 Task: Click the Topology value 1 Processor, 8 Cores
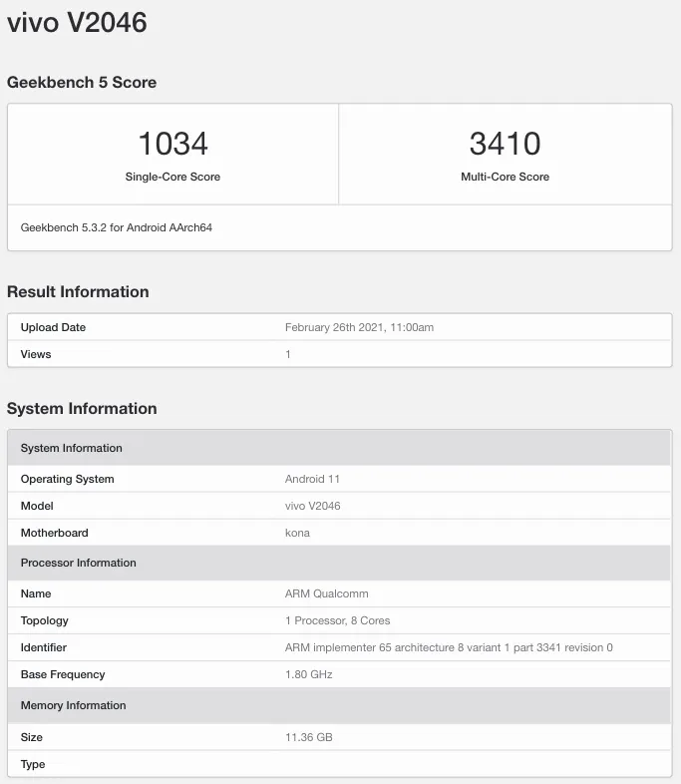click(337, 620)
